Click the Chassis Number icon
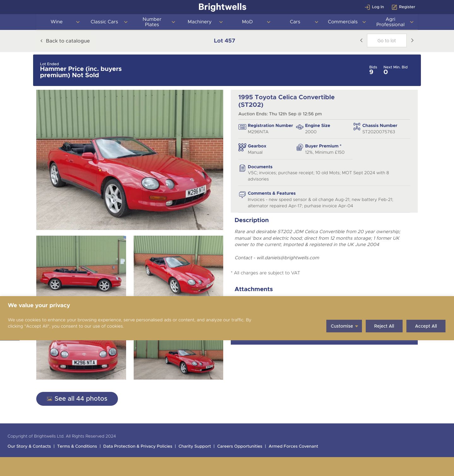454x476 pixels. [x=357, y=127]
